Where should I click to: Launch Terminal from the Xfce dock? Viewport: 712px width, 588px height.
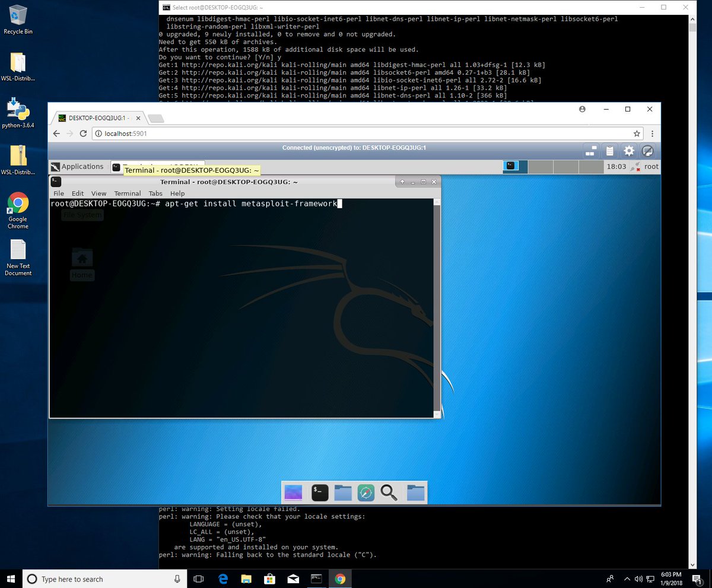click(x=320, y=492)
